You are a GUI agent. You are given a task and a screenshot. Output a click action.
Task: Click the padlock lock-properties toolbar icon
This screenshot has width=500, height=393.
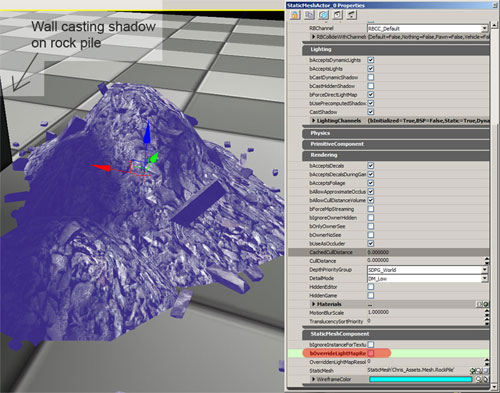coord(295,15)
